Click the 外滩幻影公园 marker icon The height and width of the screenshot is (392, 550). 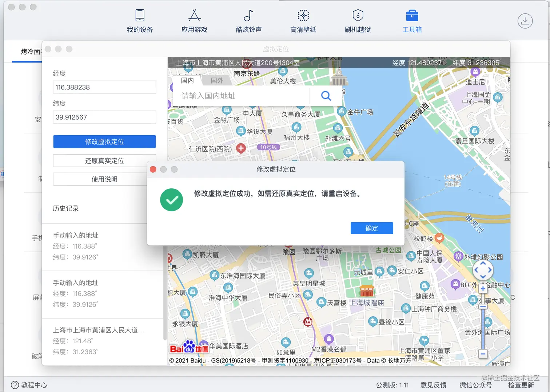click(458, 256)
